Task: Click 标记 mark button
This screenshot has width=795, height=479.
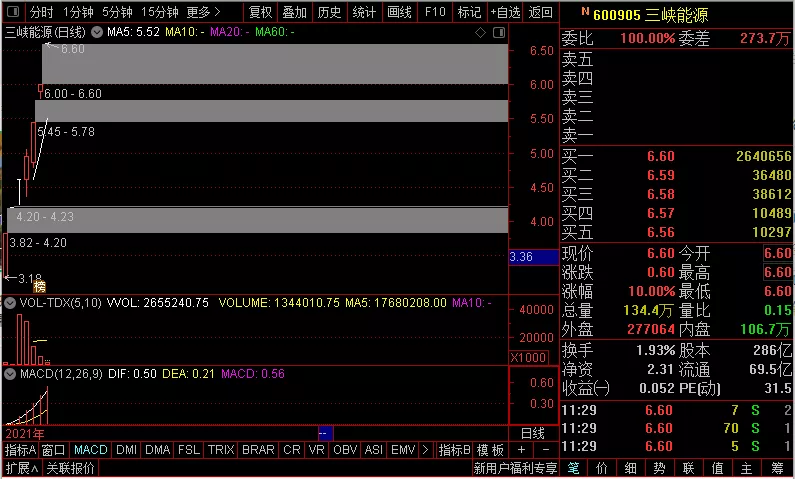Action: click(x=469, y=12)
